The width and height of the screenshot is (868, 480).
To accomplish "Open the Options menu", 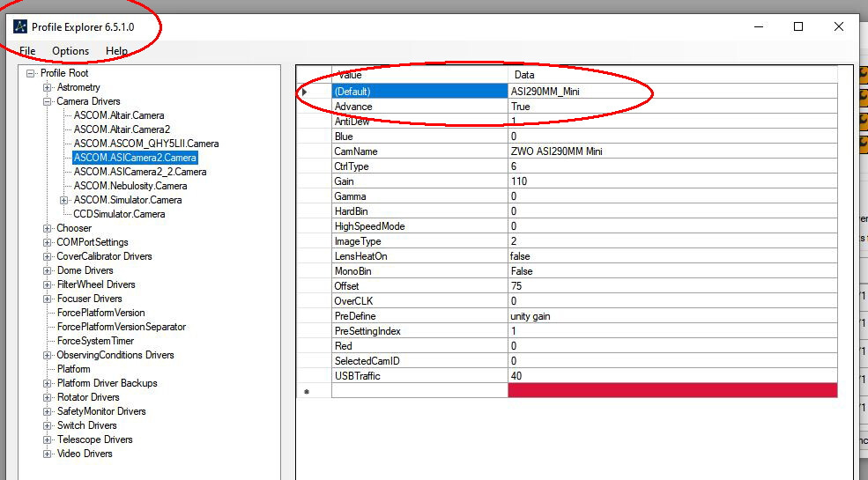I will (70, 51).
